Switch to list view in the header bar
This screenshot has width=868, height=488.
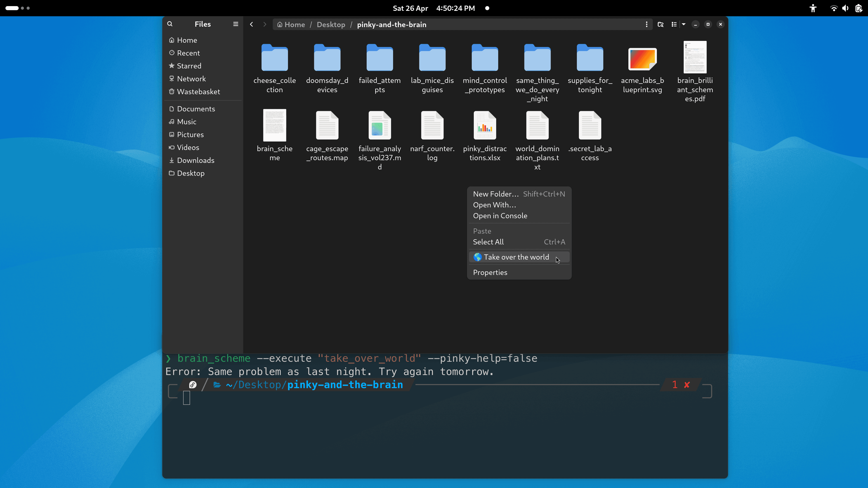[675, 24]
